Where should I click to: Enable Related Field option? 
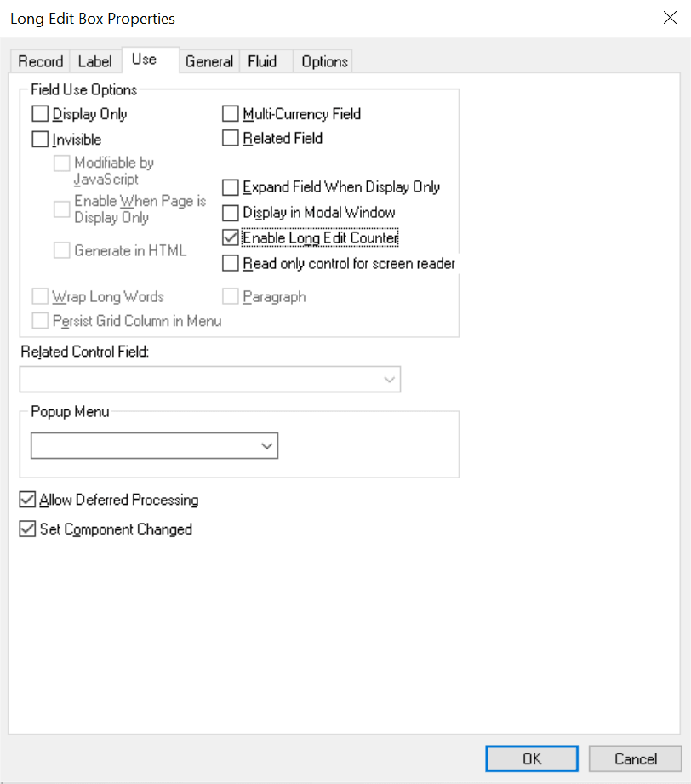229,138
